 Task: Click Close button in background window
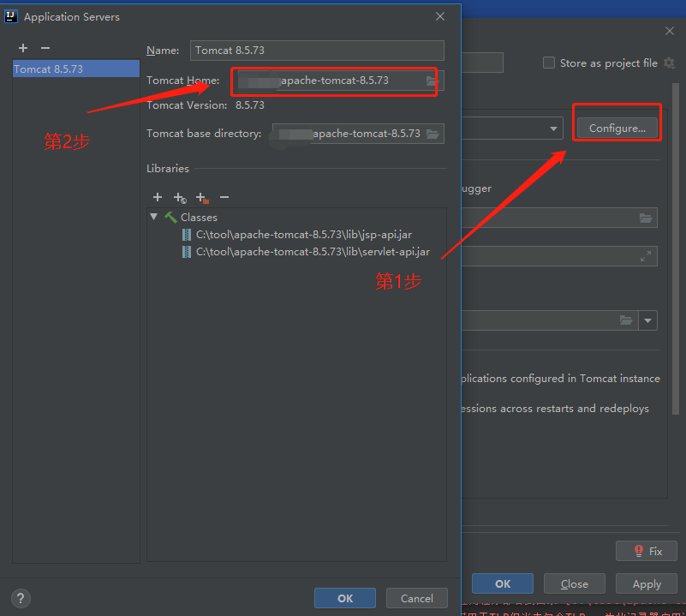click(x=574, y=583)
